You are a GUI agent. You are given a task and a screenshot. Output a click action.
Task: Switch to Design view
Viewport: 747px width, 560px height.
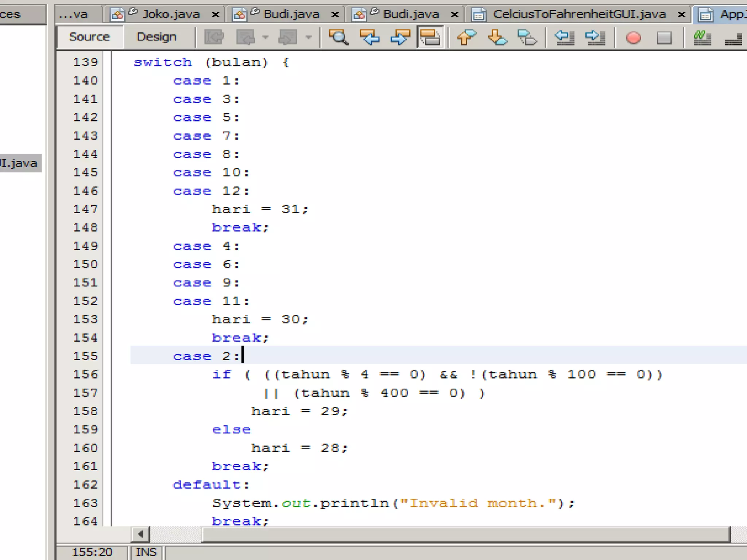coord(156,37)
